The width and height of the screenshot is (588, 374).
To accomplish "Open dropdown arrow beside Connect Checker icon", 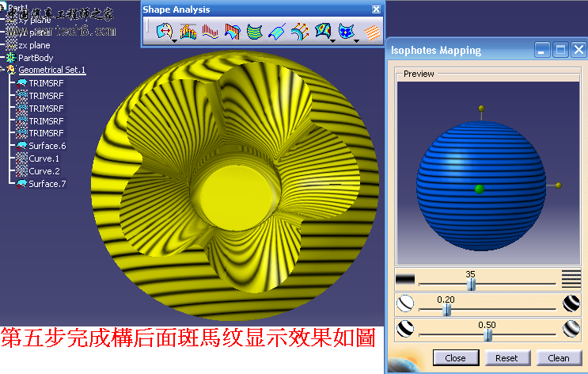I will pyautogui.click(x=173, y=40).
